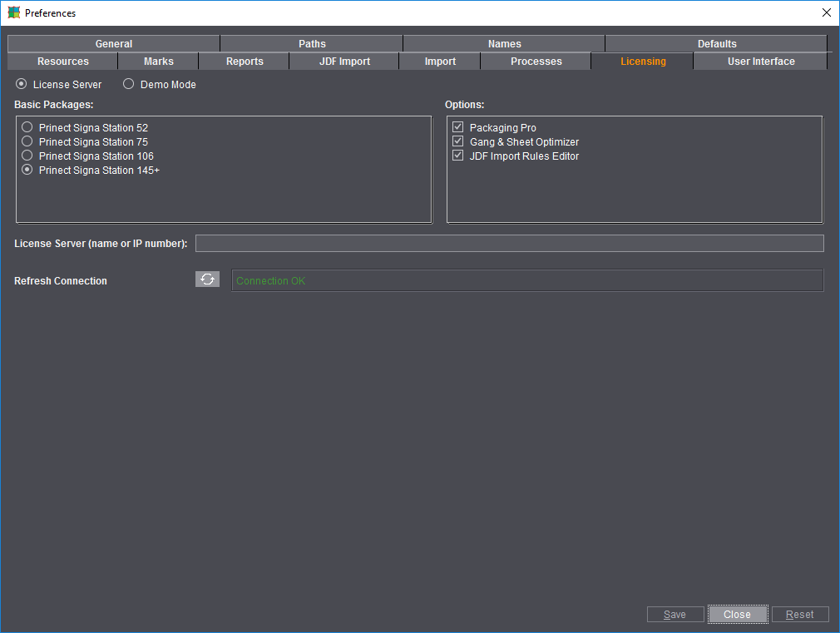Click the Basic Packages label

pyautogui.click(x=53, y=105)
